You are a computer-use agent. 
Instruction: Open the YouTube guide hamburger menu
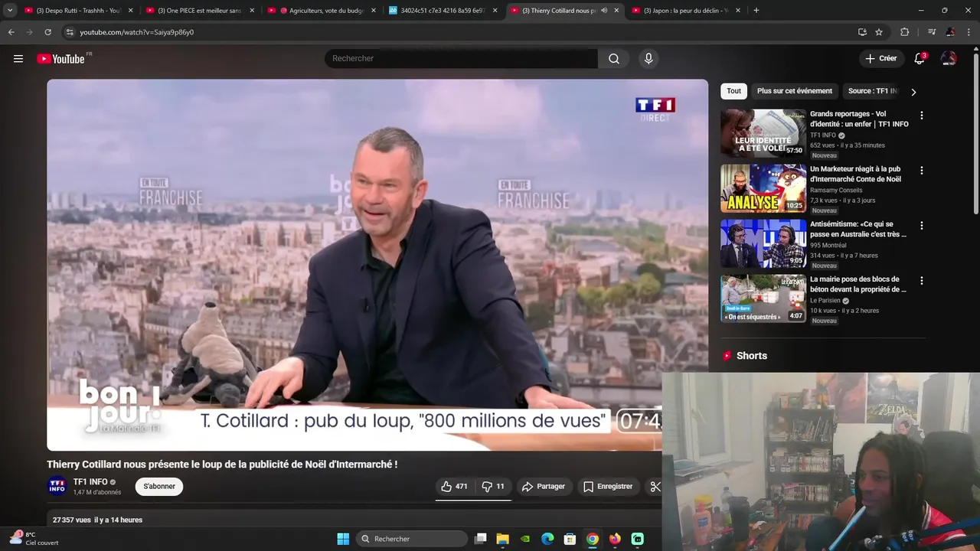coord(18,59)
